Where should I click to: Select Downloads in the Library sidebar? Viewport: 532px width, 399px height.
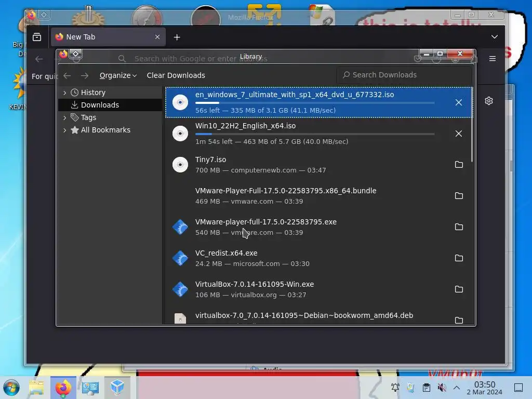[110, 105]
